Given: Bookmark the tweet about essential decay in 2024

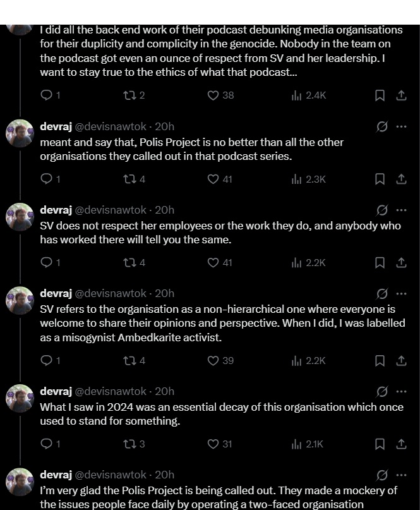Looking at the screenshot, I should click(380, 444).
